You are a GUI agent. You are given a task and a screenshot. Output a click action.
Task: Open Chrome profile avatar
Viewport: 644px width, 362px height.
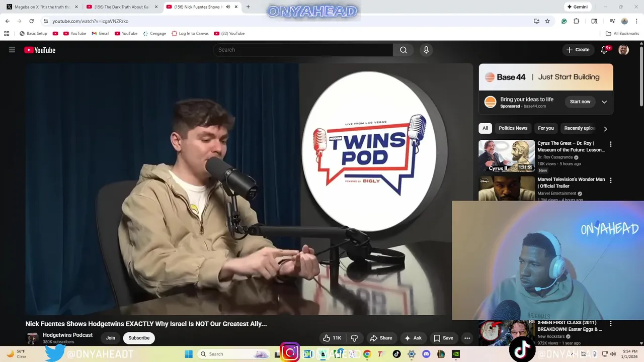click(624, 21)
